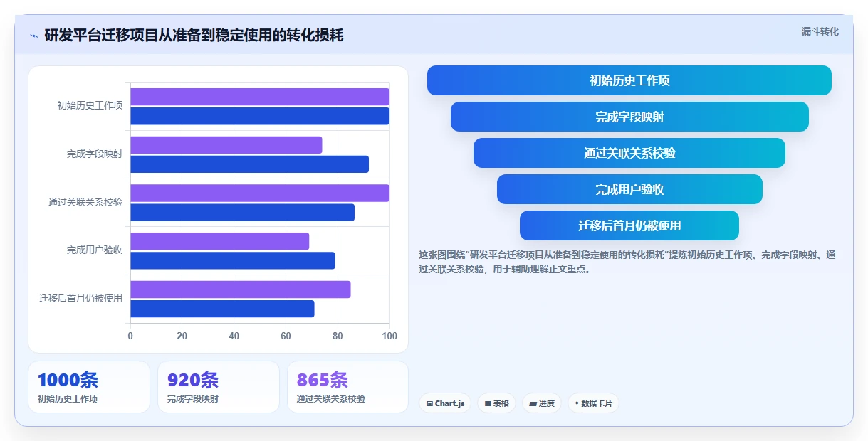868x441 pixels.
Task: Click the purple bar for 迁移后首月仍被使用
Action: pos(241,289)
